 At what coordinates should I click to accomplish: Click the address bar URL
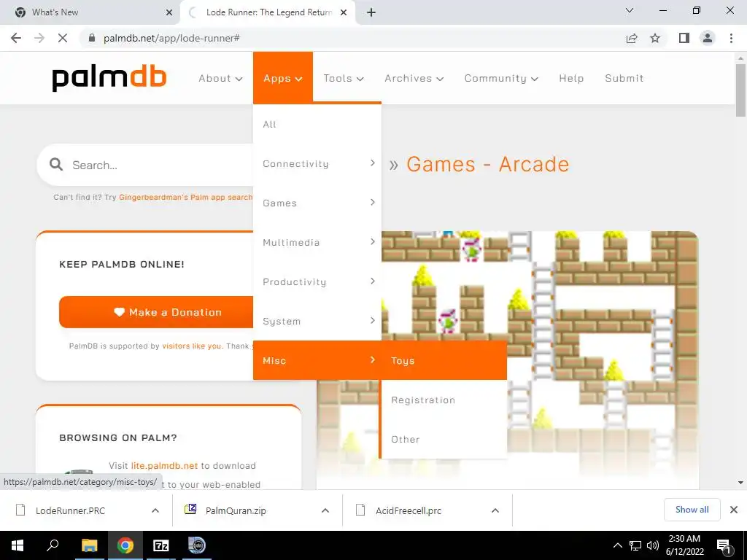pyautogui.click(x=171, y=38)
